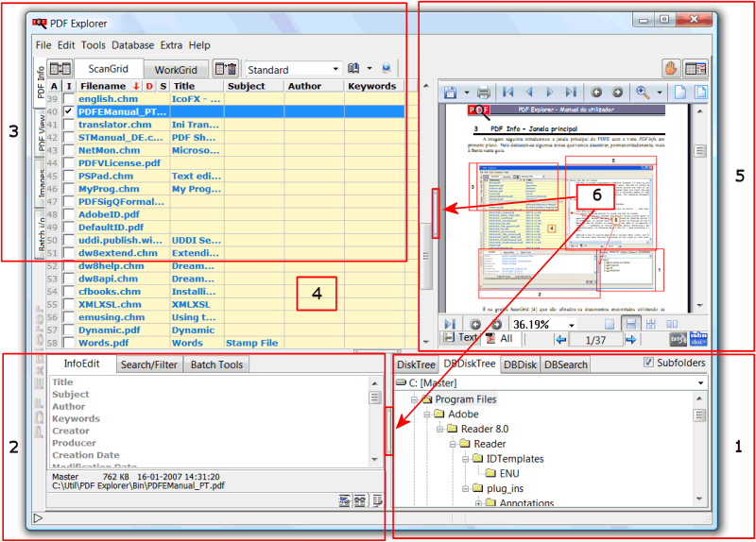Sort by the Filename column header

coord(109,86)
